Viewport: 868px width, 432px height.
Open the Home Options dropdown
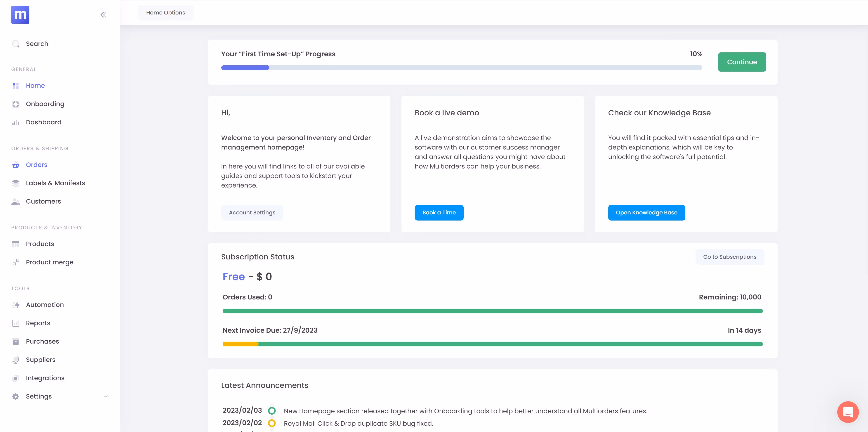[x=165, y=12]
